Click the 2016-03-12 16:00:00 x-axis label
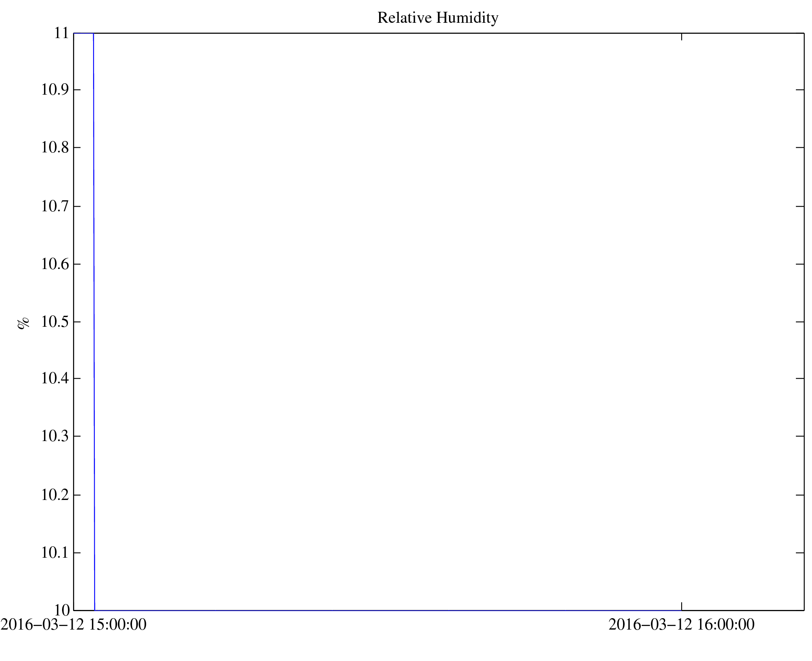Image resolution: width=812 pixels, height=661 pixels. [681, 625]
